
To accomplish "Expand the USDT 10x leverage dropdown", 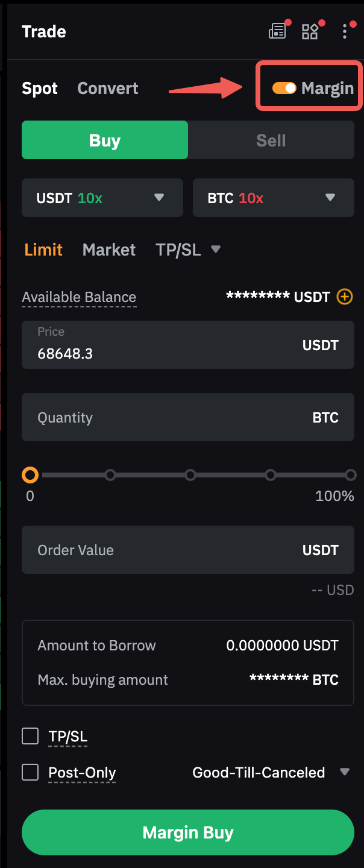I will pos(102,198).
